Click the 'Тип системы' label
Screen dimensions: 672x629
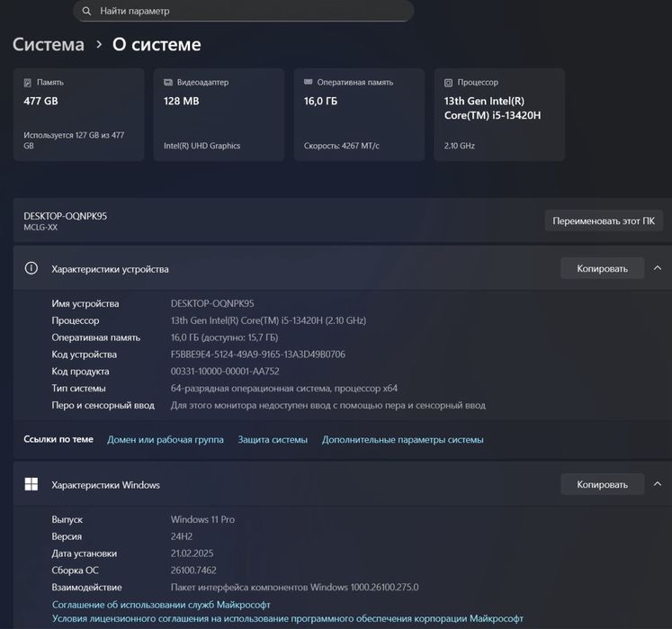pyautogui.click(x=78, y=389)
